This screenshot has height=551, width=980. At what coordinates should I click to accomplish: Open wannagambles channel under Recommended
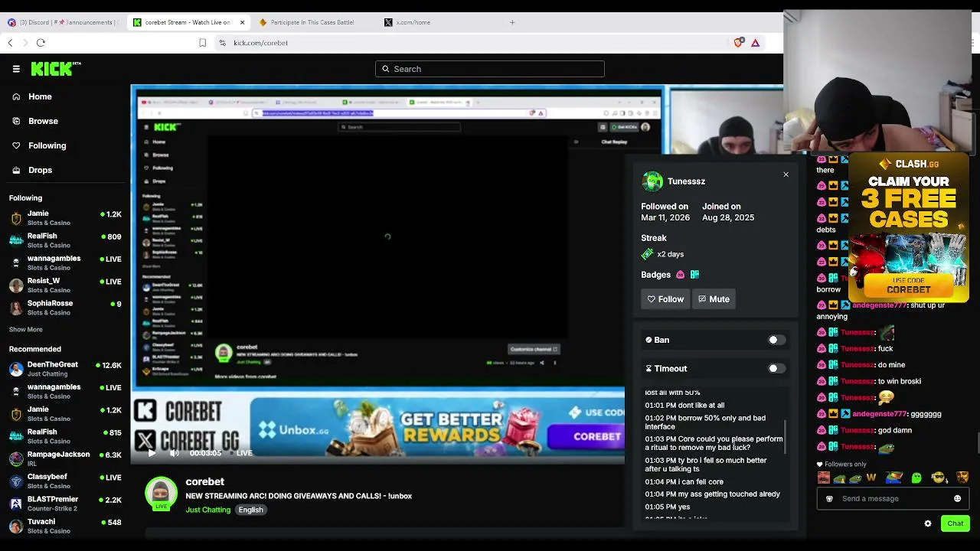coord(65,391)
